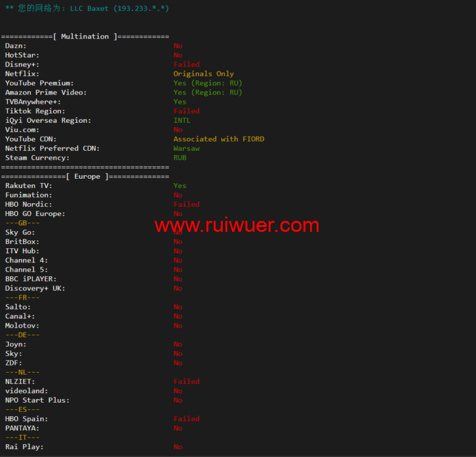476x457 pixels.
Task: Click the ---GB--- region divider
Action: (23, 223)
